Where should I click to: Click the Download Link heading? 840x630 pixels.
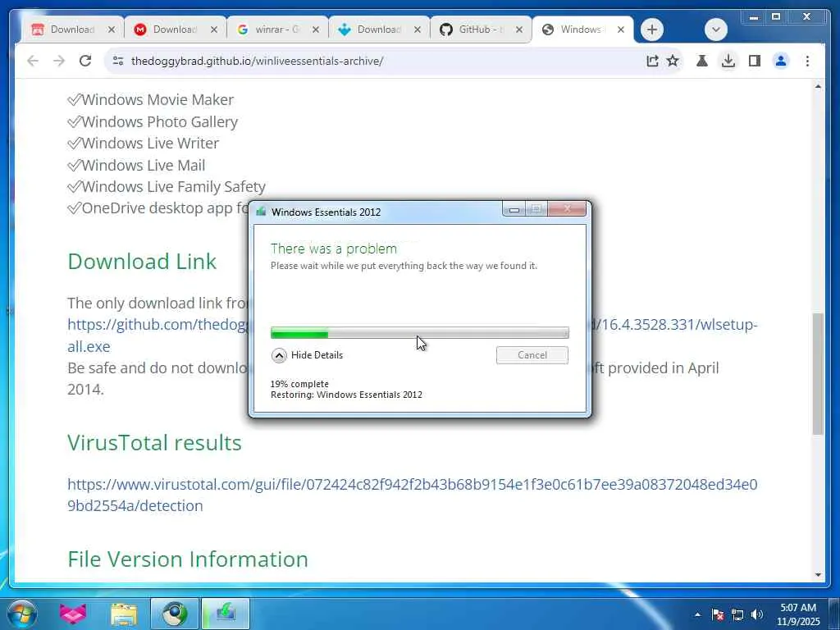click(x=142, y=262)
